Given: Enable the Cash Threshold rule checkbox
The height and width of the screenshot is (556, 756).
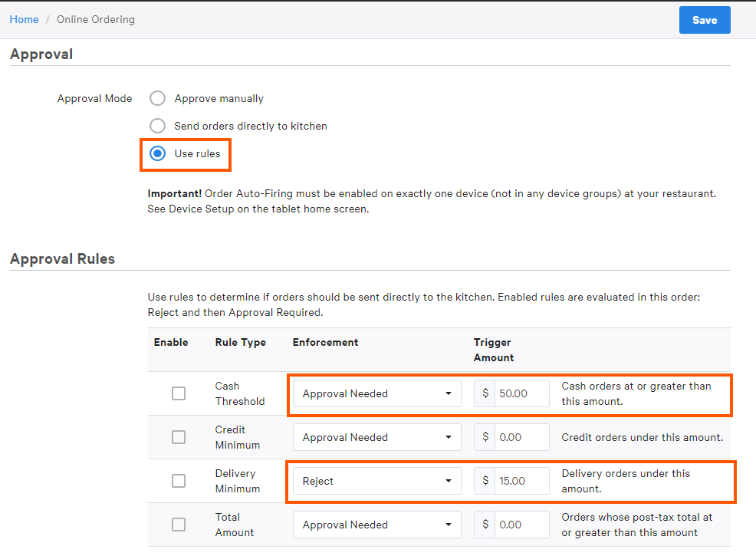Looking at the screenshot, I should (179, 393).
